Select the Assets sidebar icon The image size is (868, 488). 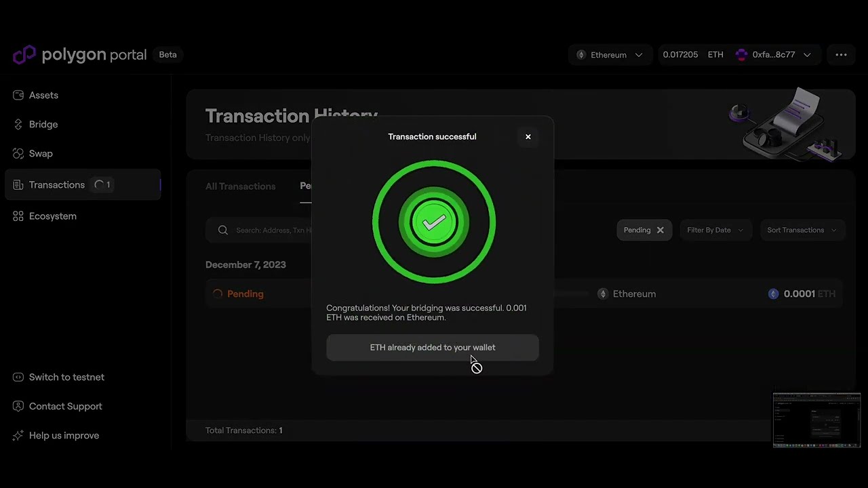pos(18,95)
